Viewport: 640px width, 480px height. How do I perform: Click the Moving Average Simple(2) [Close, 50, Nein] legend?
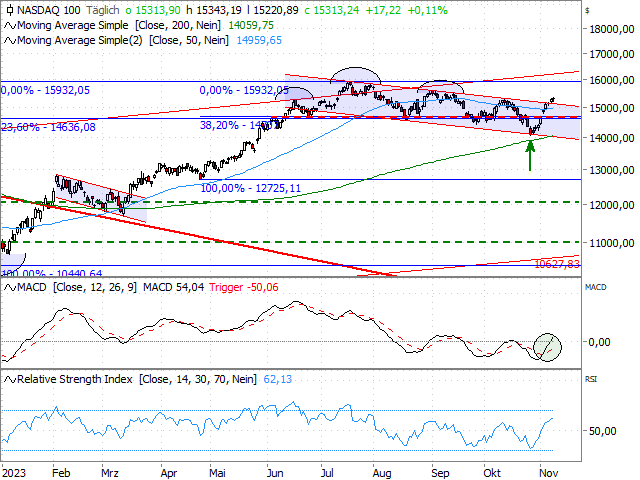click(x=122, y=40)
